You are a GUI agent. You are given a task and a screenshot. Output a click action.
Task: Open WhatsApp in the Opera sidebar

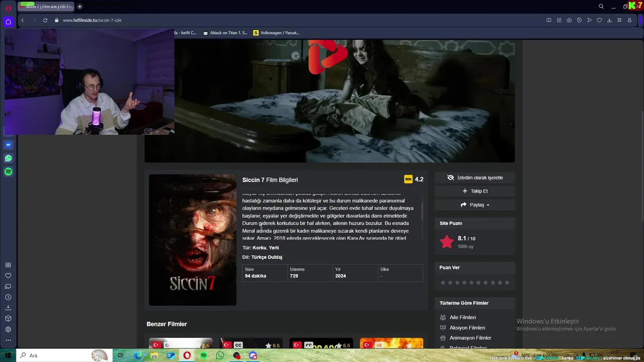tap(8, 158)
